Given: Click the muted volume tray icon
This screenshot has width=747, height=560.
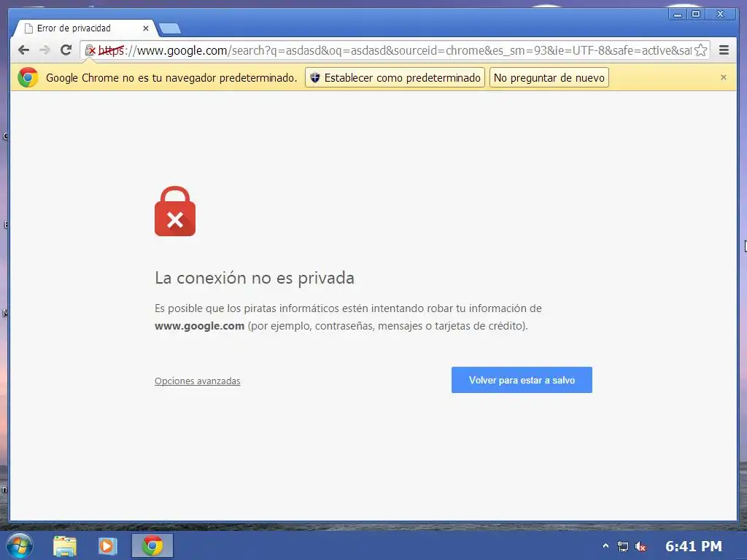Looking at the screenshot, I should coord(640,546).
